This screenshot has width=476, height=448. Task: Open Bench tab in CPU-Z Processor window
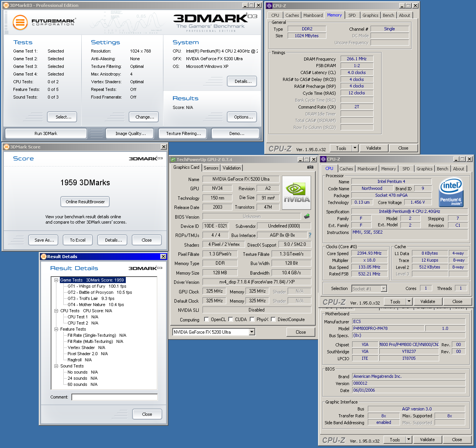(442, 169)
